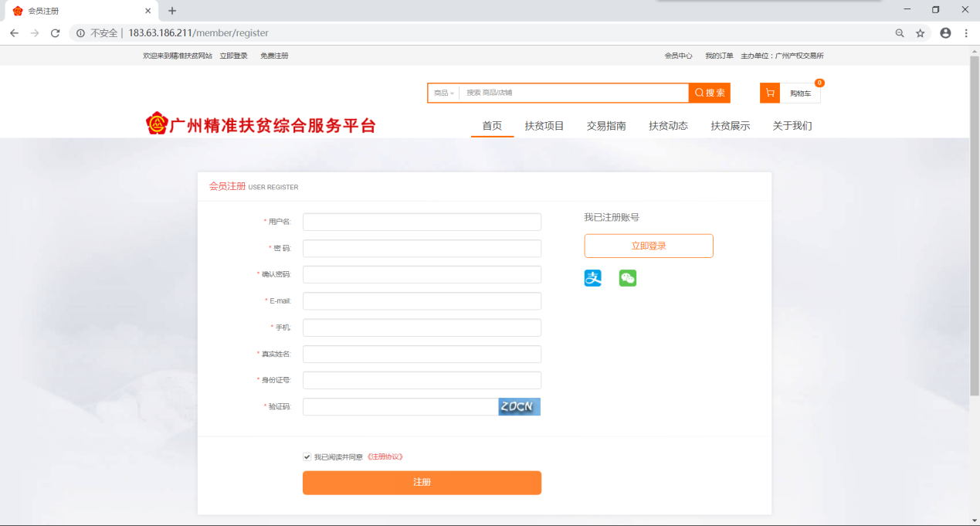The height and width of the screenshot is (526, 980).
Task: Uncheck the 我已阅读并同意 agreement checkbox
Action: [x=307, y=457]
